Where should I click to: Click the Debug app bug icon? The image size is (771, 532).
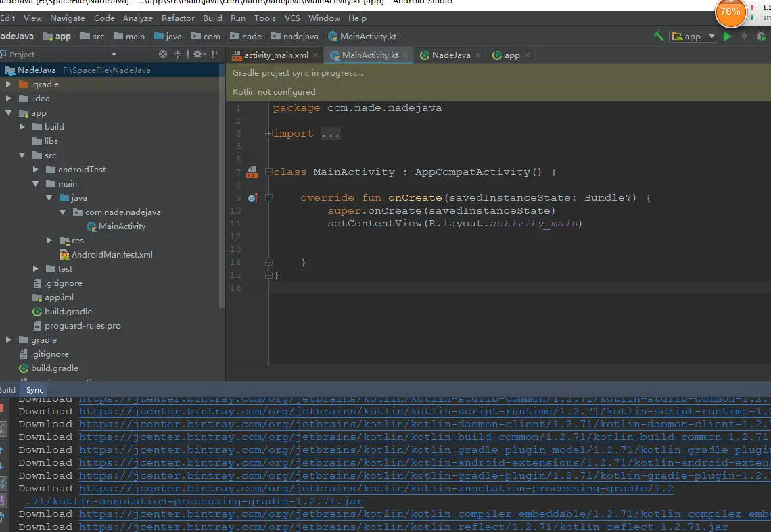pos(761,36)
